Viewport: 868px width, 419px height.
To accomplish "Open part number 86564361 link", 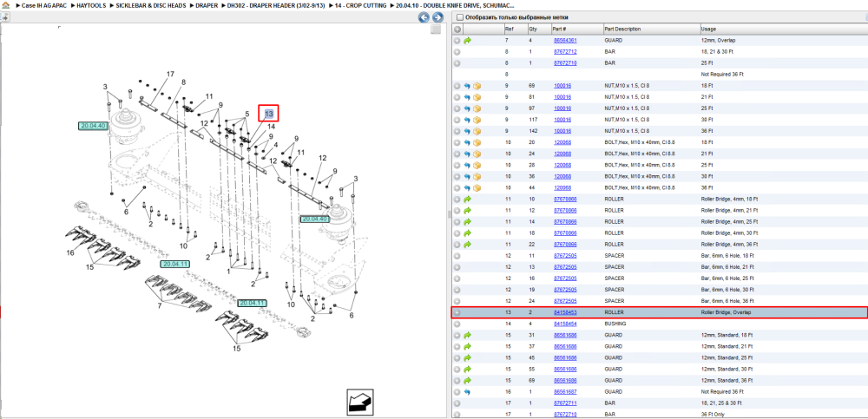I will (565, 41).
